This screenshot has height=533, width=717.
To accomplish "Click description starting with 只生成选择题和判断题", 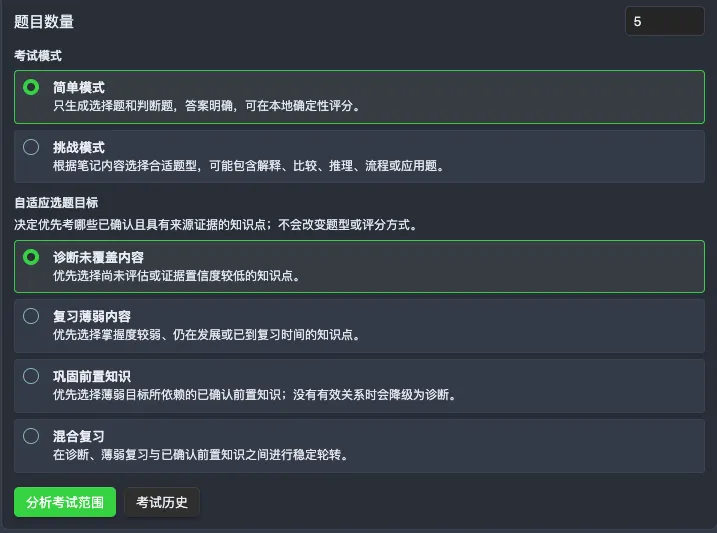I will (207, 106).
